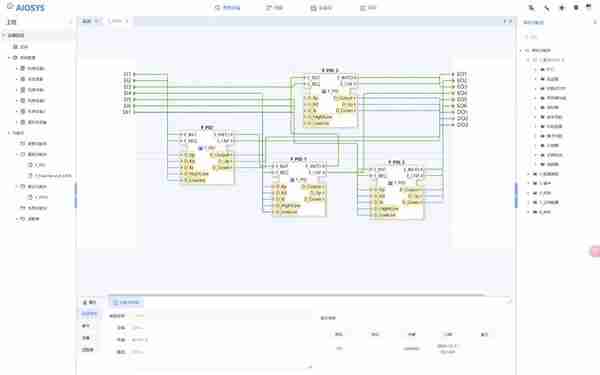Screen dimensions: 600x375
Task: Collapse the left project panel via its header icon
Action: point(70,22)
